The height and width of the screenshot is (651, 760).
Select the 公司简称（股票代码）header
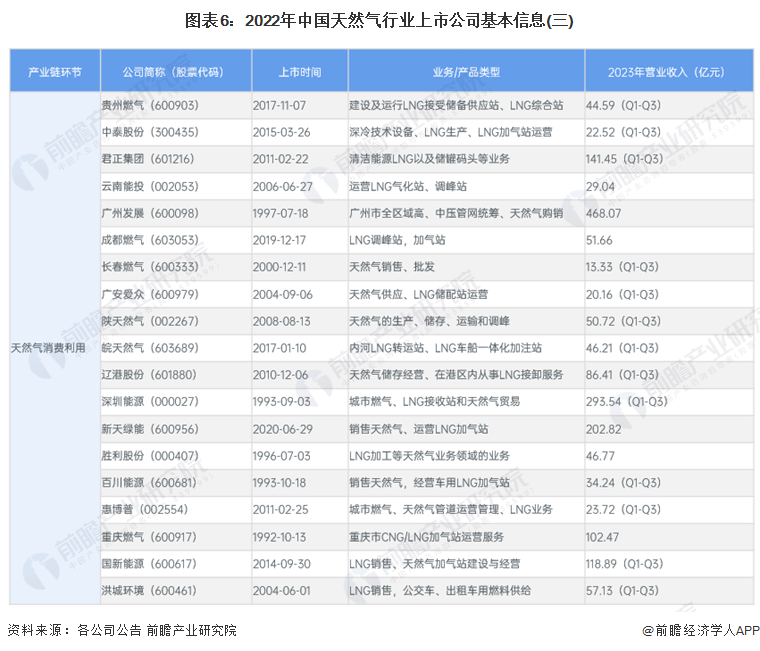pos(174,72)
